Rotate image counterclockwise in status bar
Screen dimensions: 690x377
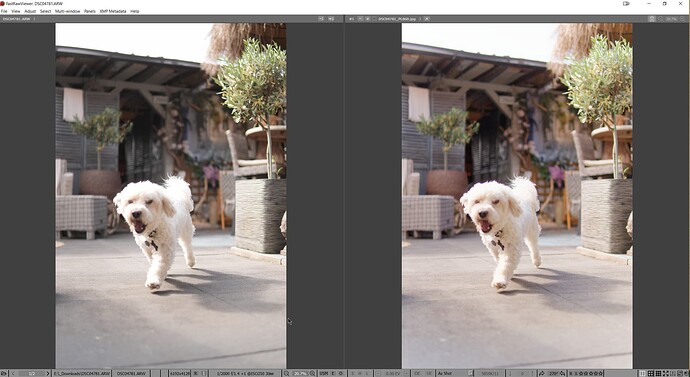coord(541,373)
